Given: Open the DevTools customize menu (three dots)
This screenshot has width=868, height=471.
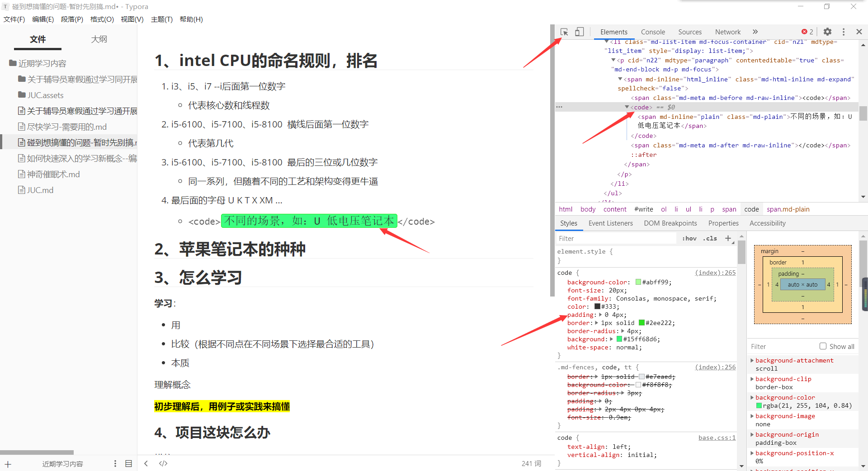Looking at the screenshot, I should coord(843,32).
